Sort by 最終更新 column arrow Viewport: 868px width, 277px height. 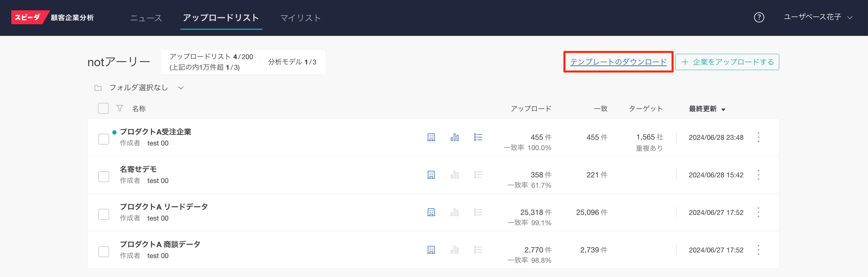[x=723, y=109]
